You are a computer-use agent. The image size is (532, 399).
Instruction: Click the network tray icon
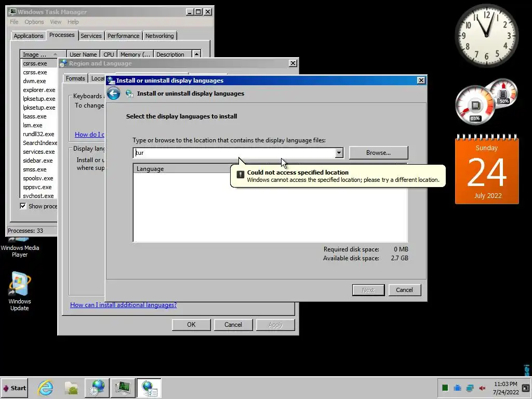[470, 388]
